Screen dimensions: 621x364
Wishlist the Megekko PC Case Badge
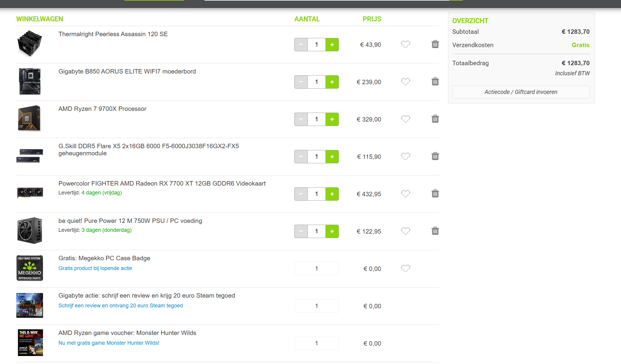point(405,269)
